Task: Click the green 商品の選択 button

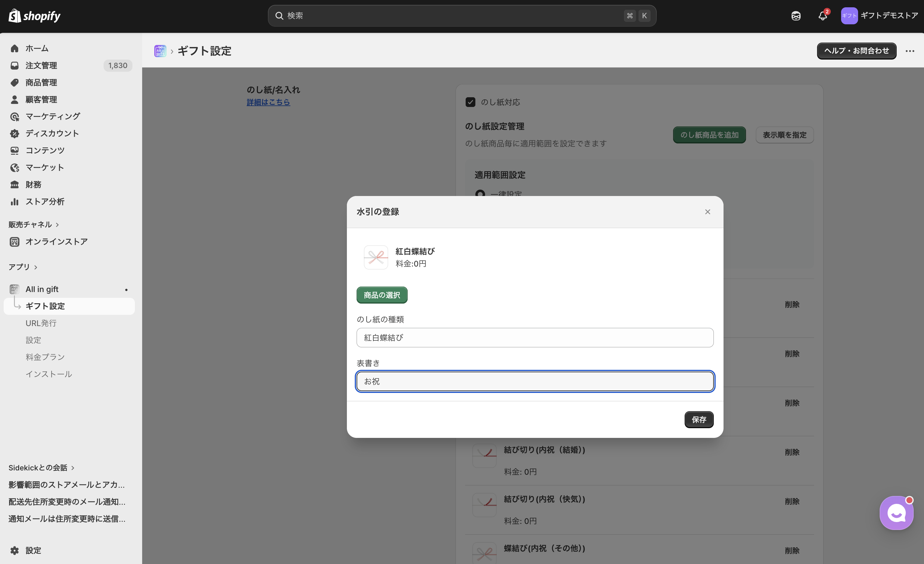Action: 382,295
